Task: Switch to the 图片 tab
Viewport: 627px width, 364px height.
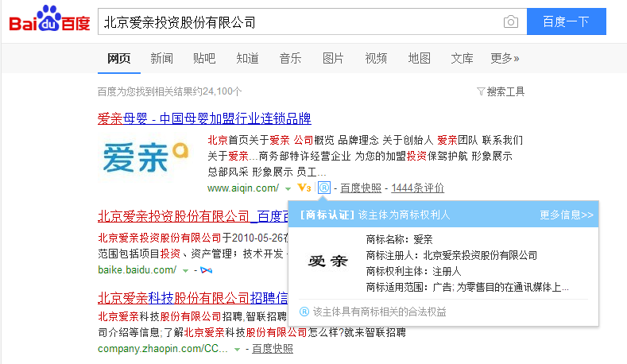Action: pos(333,58)
